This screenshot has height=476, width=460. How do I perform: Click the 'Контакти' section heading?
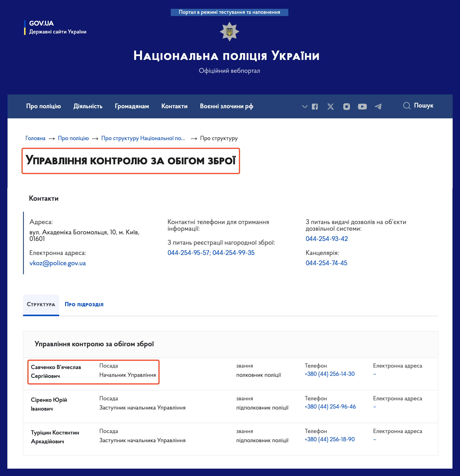(x=44, y=198)
